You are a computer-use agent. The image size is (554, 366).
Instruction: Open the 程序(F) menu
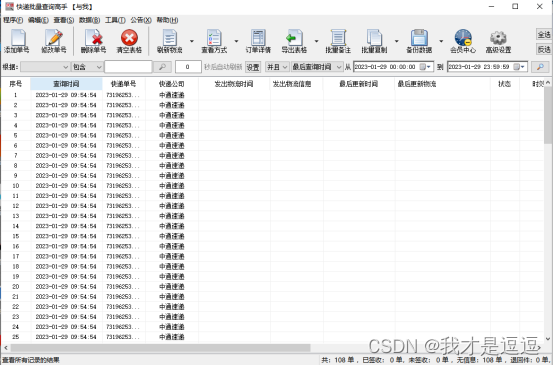[13, 20]
